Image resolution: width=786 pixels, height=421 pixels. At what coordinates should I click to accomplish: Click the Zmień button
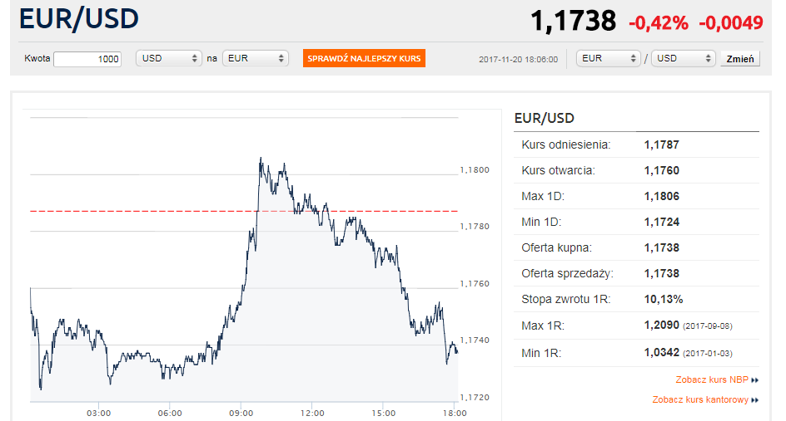pyautogui.click(x=740, y=59)
